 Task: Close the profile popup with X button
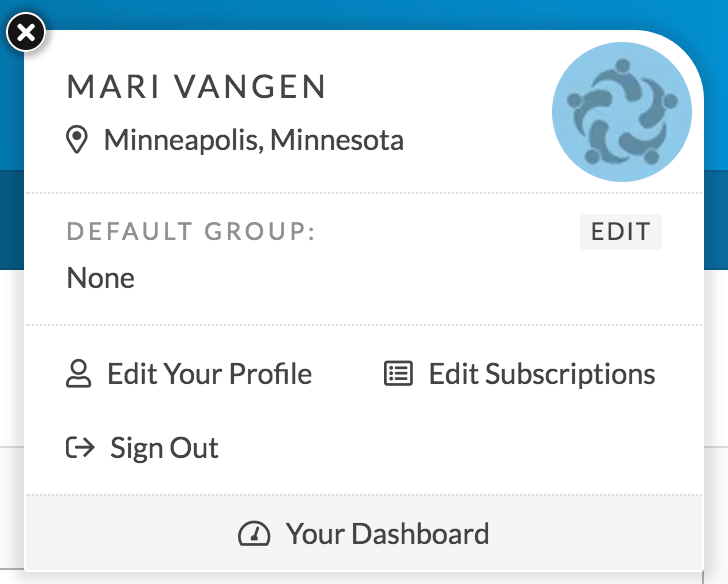[x=26, y=33]
